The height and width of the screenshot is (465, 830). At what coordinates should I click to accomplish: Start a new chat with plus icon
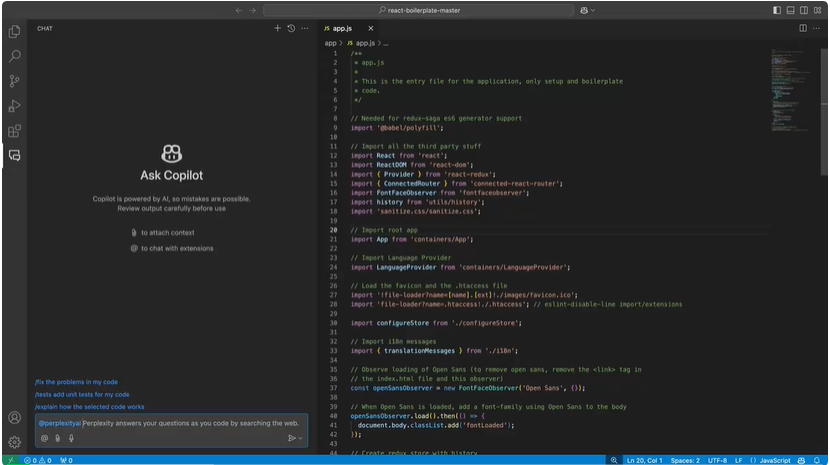[277, 28]
